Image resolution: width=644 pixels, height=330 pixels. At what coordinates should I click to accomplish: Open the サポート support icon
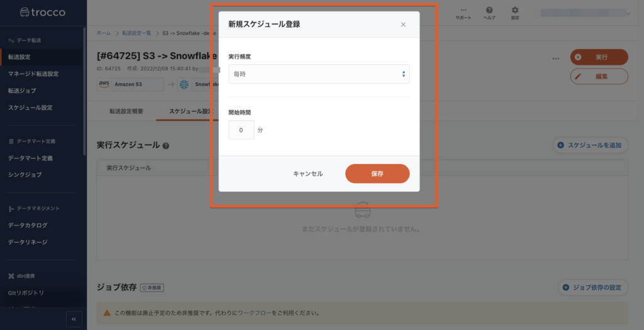463,13
